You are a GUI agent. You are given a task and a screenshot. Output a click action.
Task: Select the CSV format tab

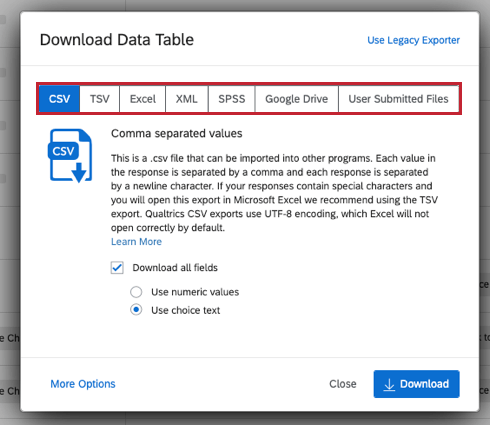59,99
